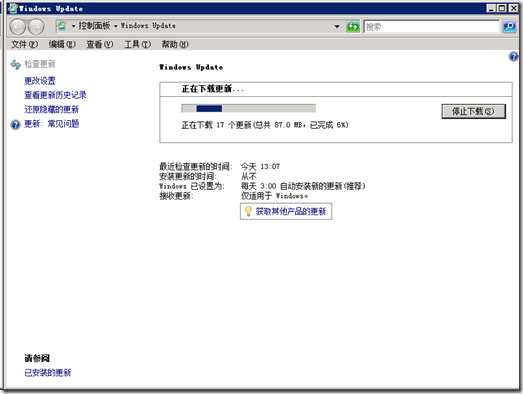Screen dimensions: 523x394
Task: Open 查看更新历史记录 link
Action: click(x=55, y=95)
